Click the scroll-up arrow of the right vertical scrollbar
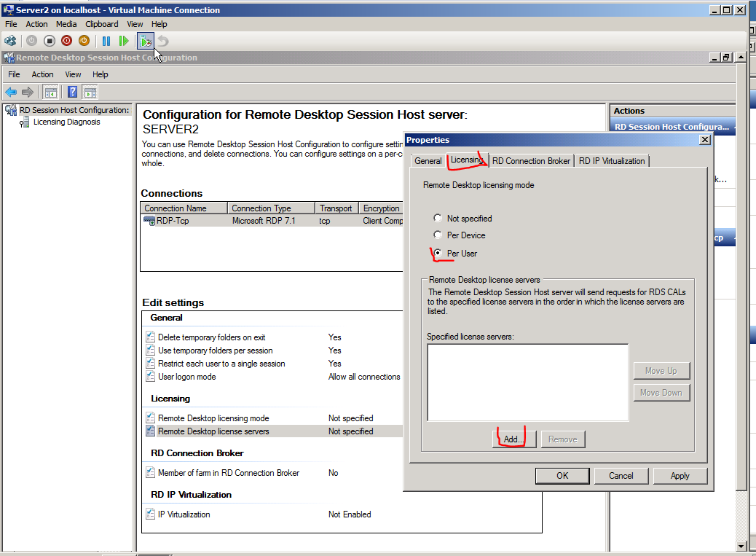 (x=741, y=57)
